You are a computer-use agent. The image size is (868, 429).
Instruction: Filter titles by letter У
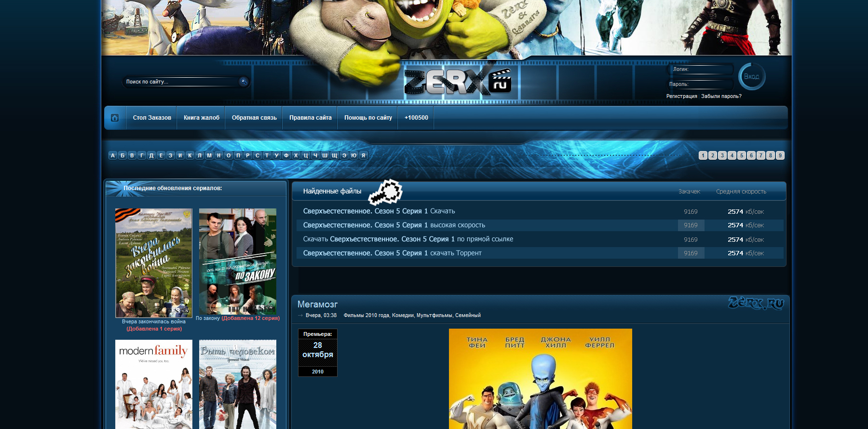pyautogui.click(x=277, y=155)
